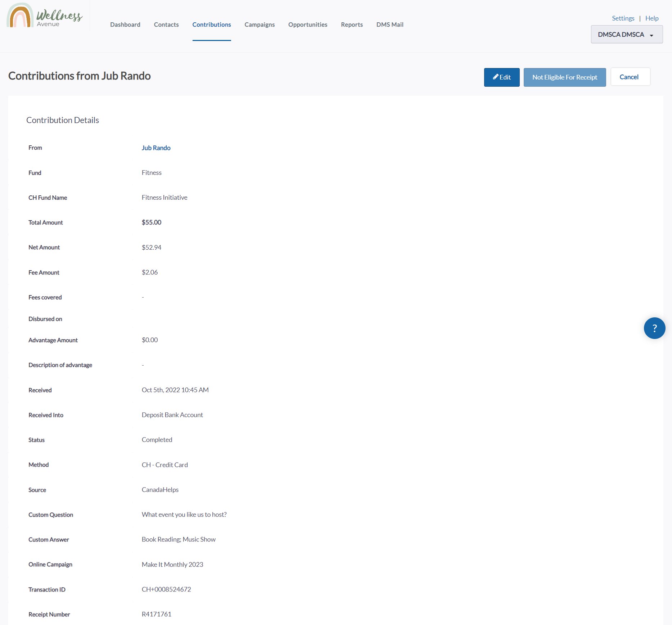672x625 pixels.
Task: Select Make It Monthly 2023 campaign text
Action: 172,565
